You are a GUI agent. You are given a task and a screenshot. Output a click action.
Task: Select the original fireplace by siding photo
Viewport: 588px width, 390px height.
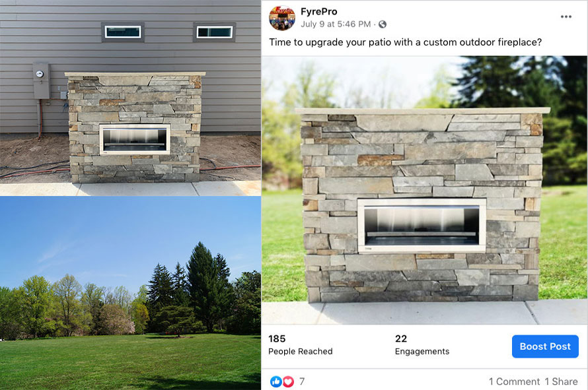[131, 98]
